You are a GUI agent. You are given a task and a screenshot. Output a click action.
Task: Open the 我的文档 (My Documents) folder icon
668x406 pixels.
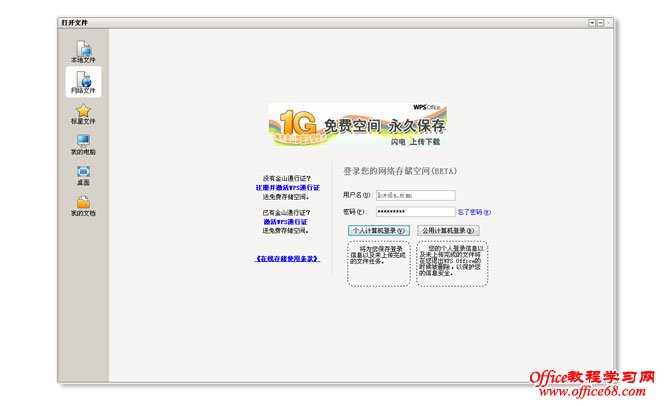tap(83, 206)
